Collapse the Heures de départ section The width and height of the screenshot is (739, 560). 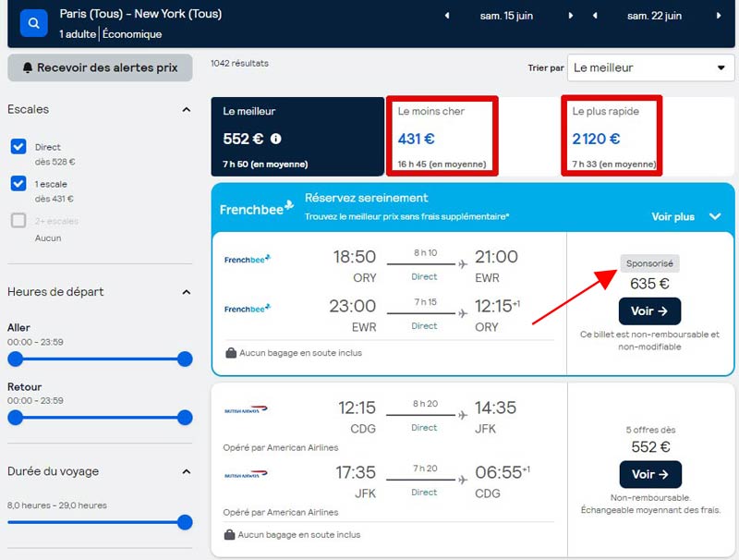point(187,292)
